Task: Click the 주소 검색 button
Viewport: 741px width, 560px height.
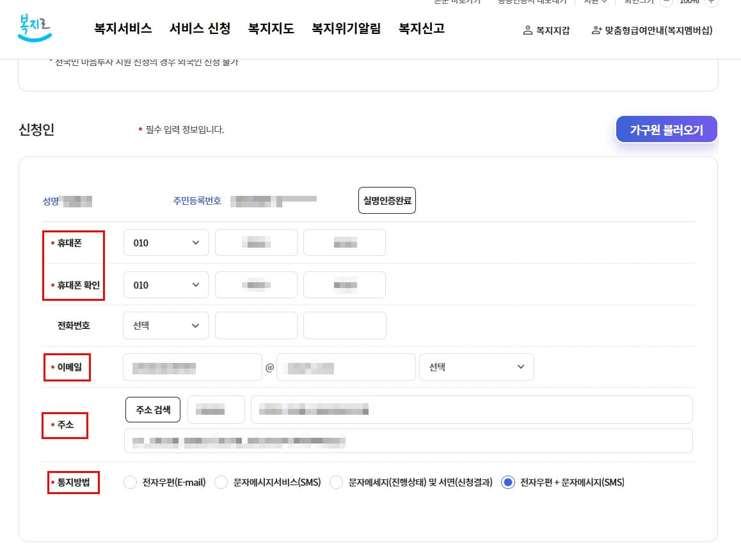Action: (x=152, y=410)
